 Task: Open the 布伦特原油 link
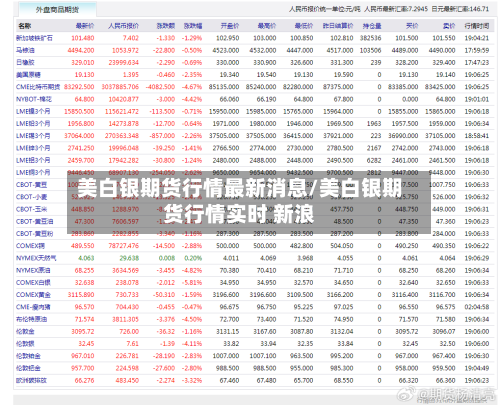[x=32, y=319]
